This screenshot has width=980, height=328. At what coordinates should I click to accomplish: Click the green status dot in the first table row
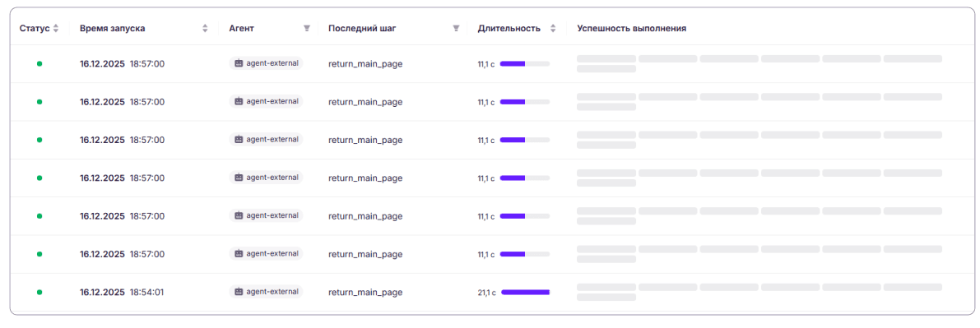point(39,64)
